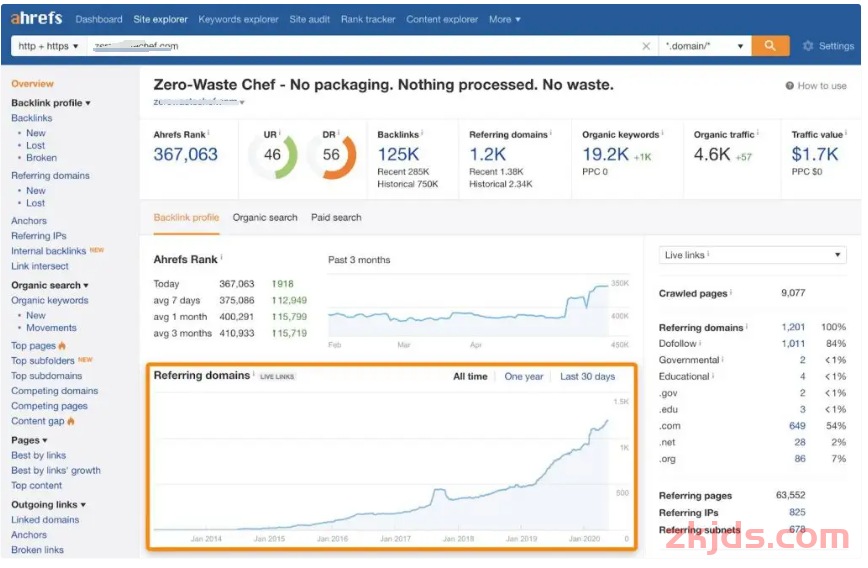Open Top subdomains in the sidebar

[46, 378]
